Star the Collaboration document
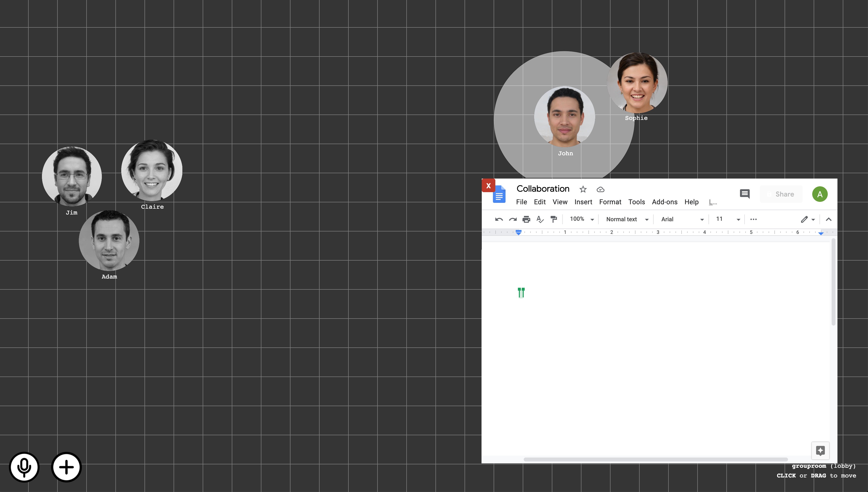 pyautogui.click(x=583, y=189)
